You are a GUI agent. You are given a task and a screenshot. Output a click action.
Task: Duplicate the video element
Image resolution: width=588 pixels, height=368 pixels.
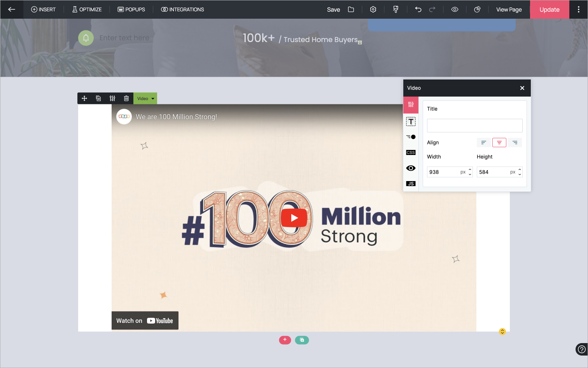click(98, 99)
